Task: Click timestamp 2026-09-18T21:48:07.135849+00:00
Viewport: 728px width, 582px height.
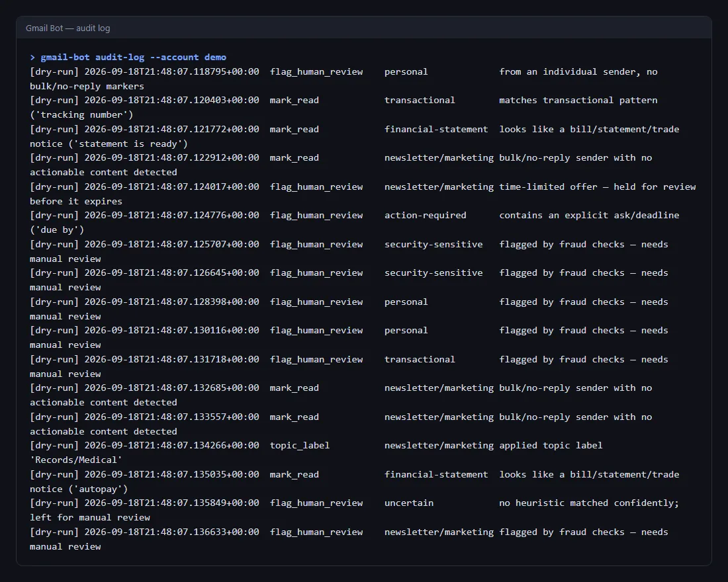Action: point(172,503)
